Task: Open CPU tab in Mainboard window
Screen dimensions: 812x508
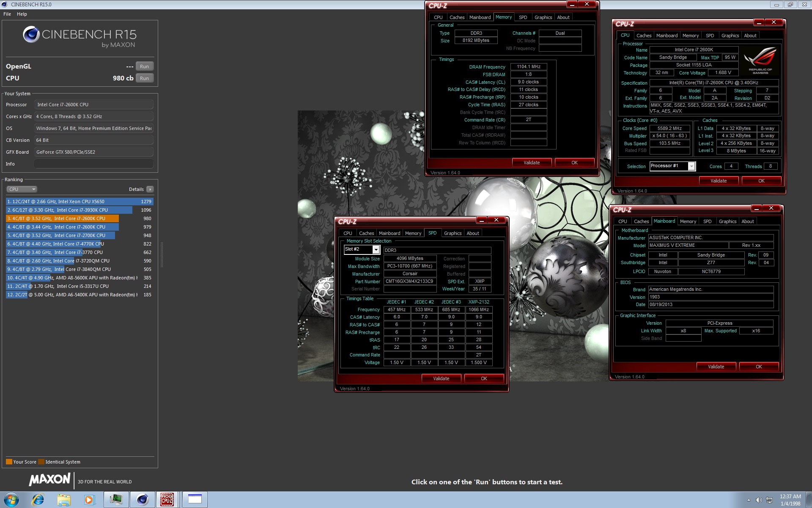Action: [623, 221]
